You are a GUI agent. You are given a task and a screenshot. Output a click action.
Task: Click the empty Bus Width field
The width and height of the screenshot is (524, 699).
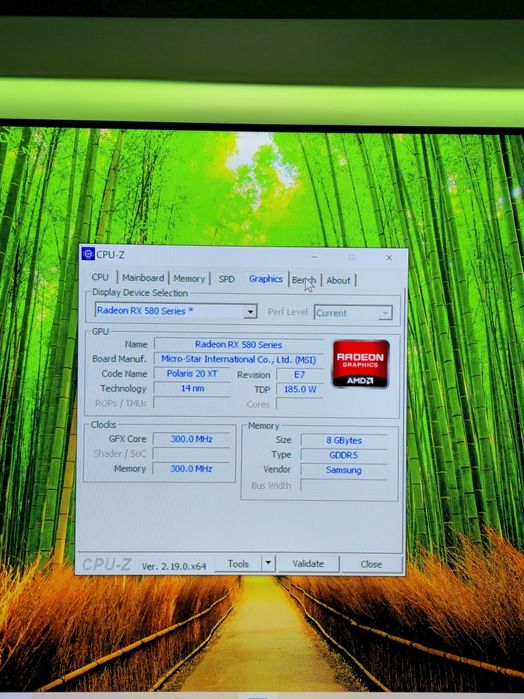[x=344, y=485]
